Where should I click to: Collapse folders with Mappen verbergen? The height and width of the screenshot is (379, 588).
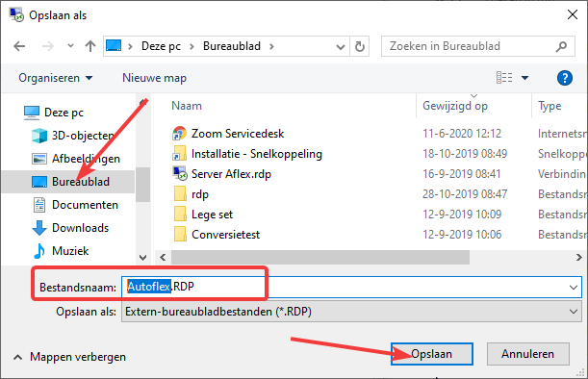[x=69, y=357]
